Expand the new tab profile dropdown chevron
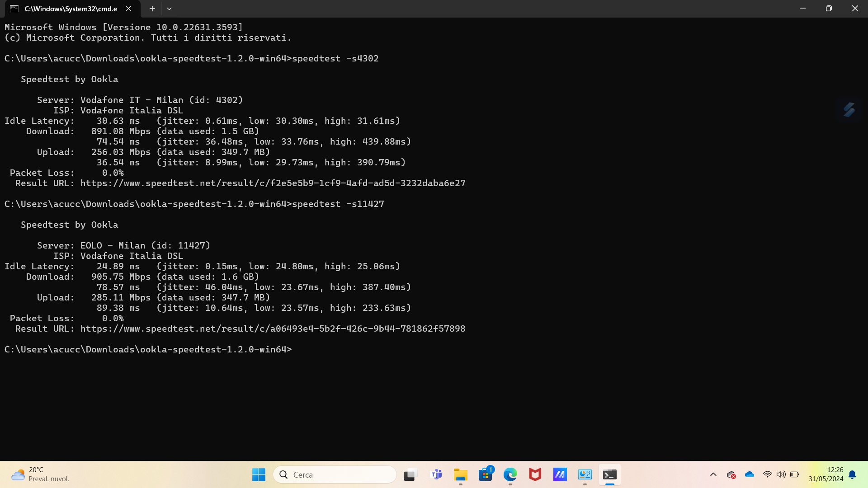Image resolution: width=868 pixels, height=488 pixels. [169, 9]
